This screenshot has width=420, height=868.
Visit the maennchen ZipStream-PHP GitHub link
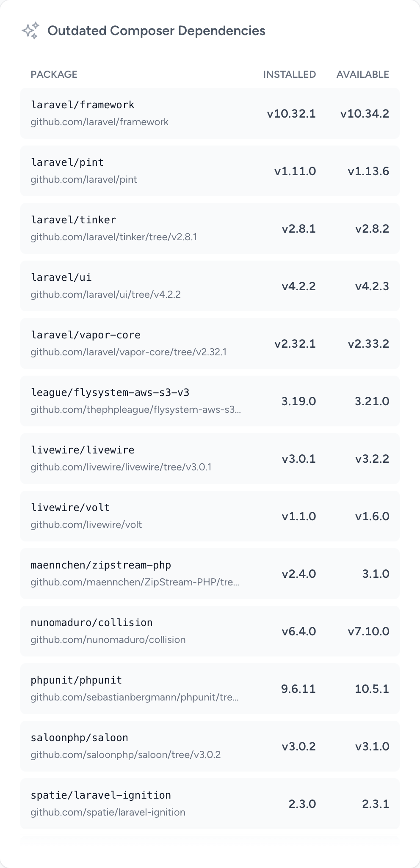point(135,582)
